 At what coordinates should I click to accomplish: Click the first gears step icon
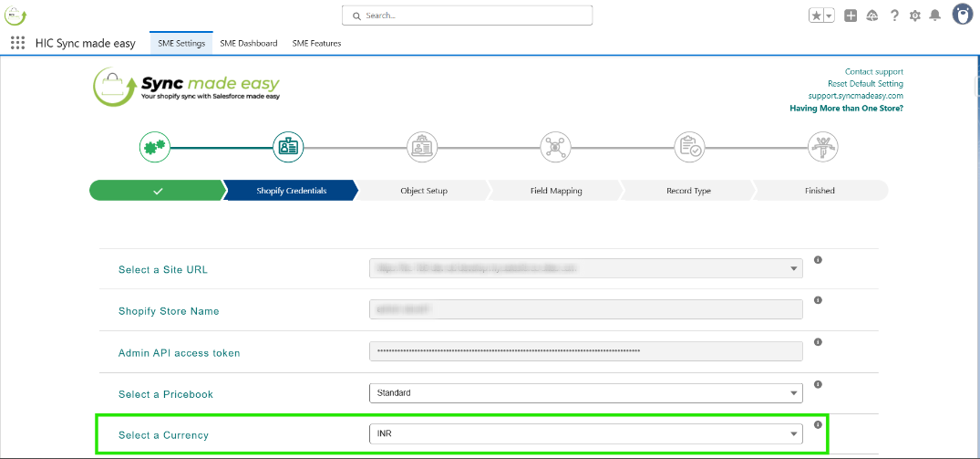point(154,147)
